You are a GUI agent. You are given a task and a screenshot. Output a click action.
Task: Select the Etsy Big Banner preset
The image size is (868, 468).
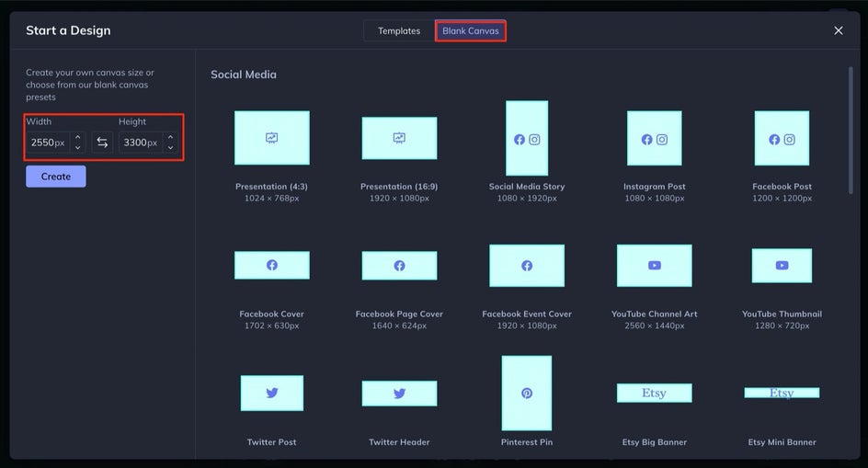(x=655, y=393)
